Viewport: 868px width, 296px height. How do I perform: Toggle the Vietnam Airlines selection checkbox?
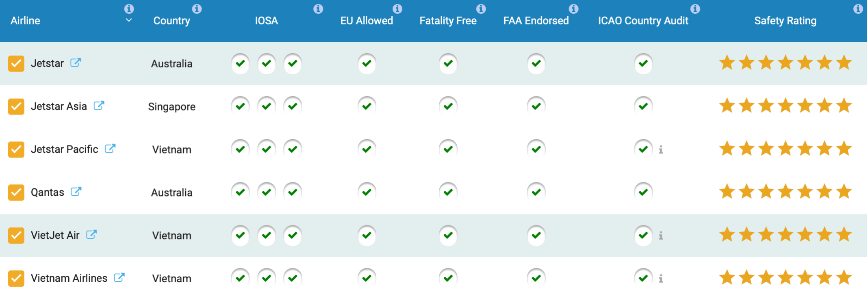coord(16,278)
